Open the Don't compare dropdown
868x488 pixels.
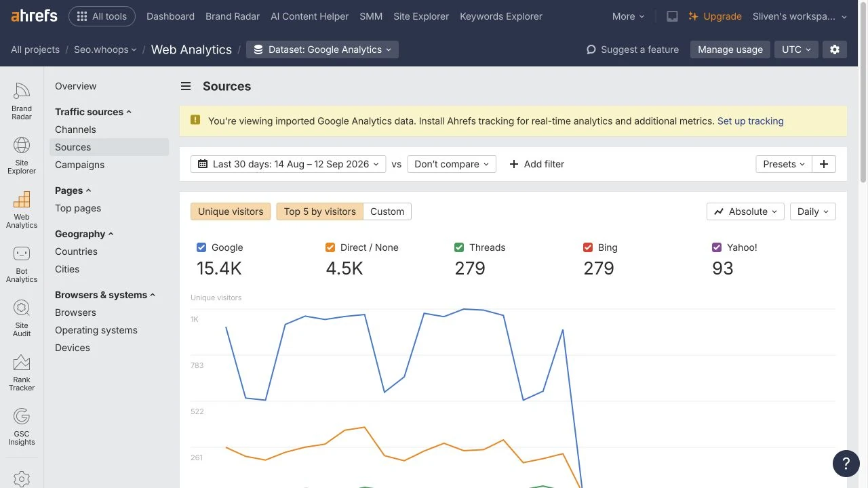452,164
